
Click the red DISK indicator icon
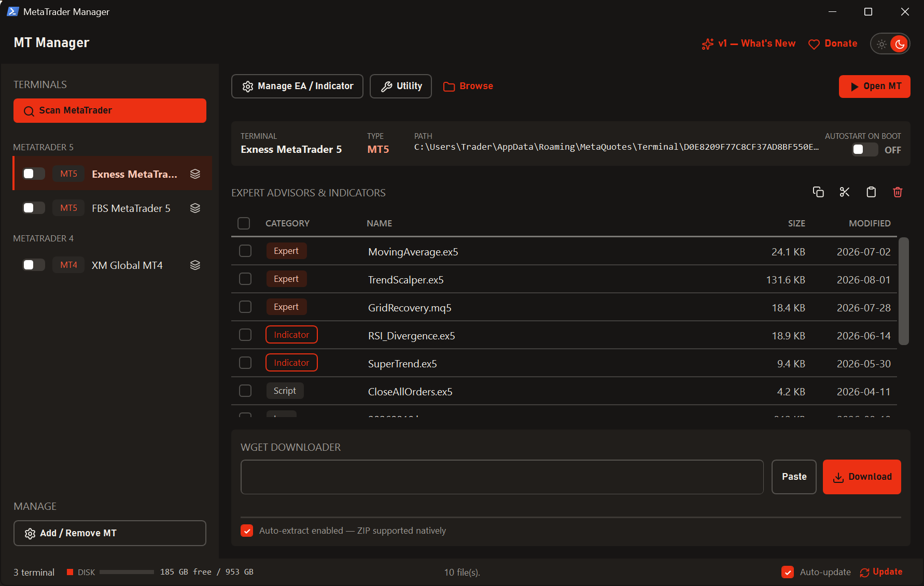click(x=70, y=572)
